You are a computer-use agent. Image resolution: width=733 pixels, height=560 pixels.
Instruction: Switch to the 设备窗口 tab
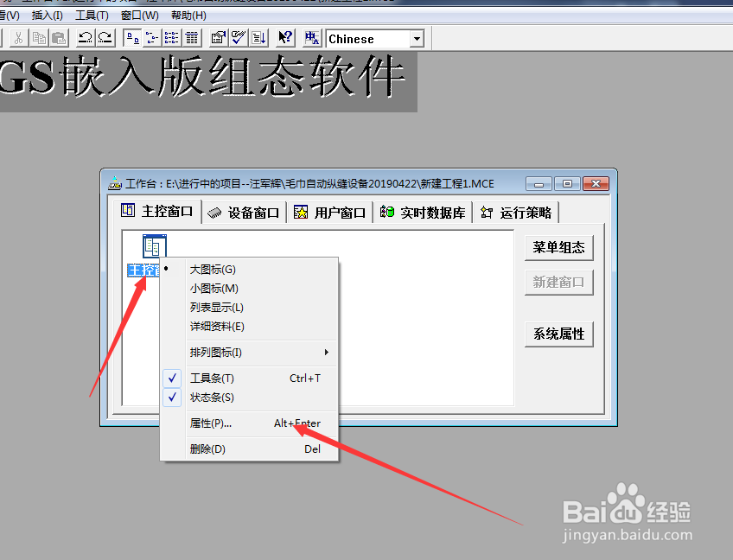pos(244,213)
